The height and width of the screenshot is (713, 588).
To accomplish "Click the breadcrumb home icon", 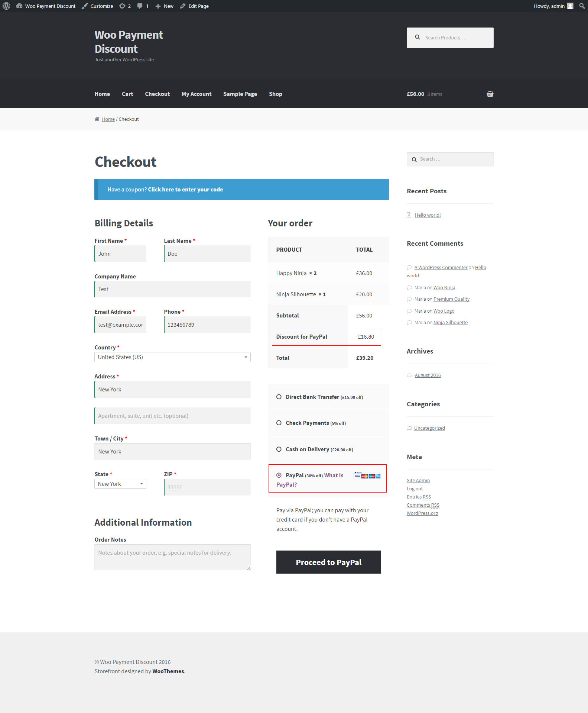I will point(97,119).
